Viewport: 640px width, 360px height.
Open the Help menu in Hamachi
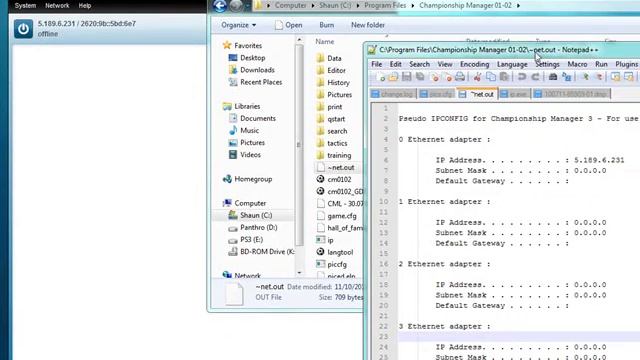[x=84, y=6]
